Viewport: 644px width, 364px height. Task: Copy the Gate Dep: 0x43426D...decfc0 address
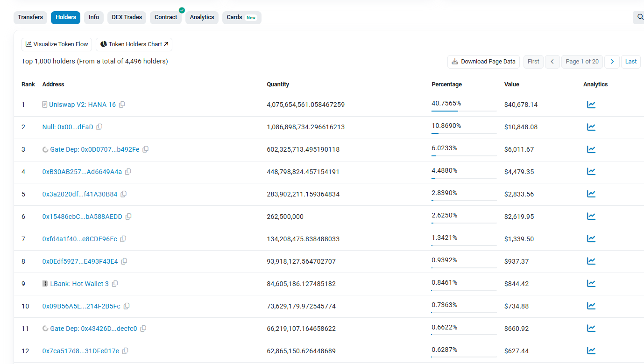tap(143, 329)
